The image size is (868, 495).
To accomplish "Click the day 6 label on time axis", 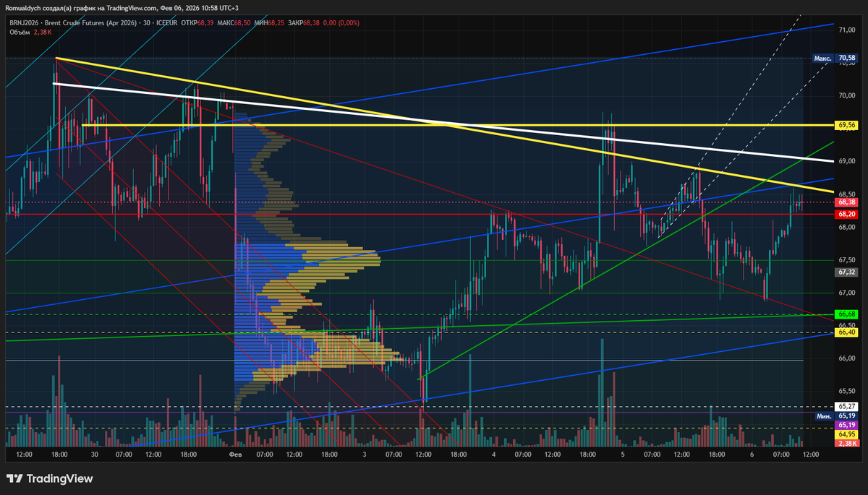I will (752, 455).
